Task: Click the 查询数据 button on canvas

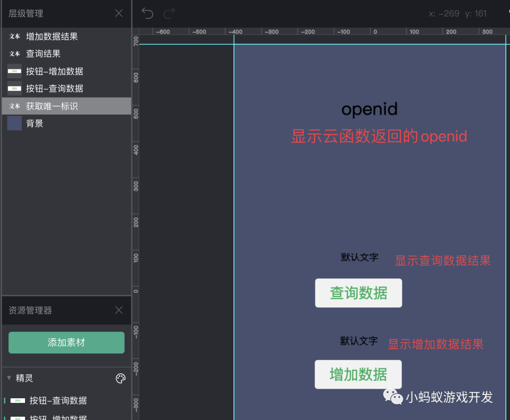Action: (358, 293)
